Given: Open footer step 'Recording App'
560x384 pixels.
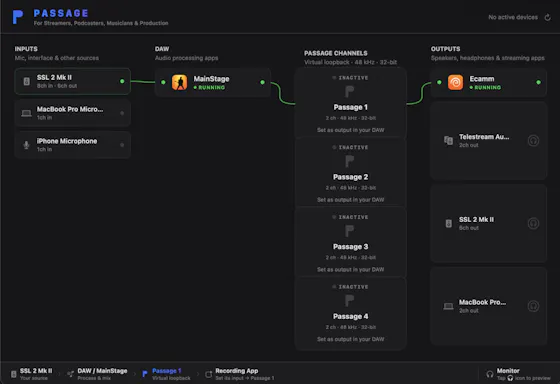Looking at the screenshot, I should tap(240, 374).
